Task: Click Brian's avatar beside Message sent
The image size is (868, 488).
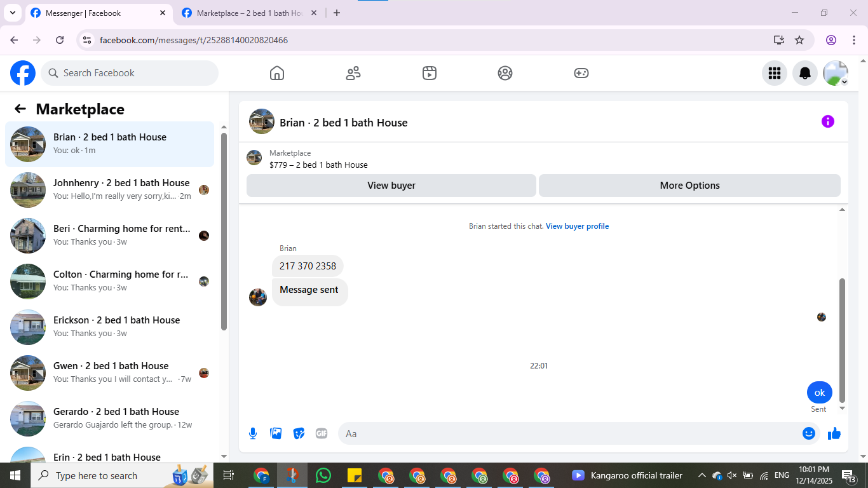Action: 258,297
